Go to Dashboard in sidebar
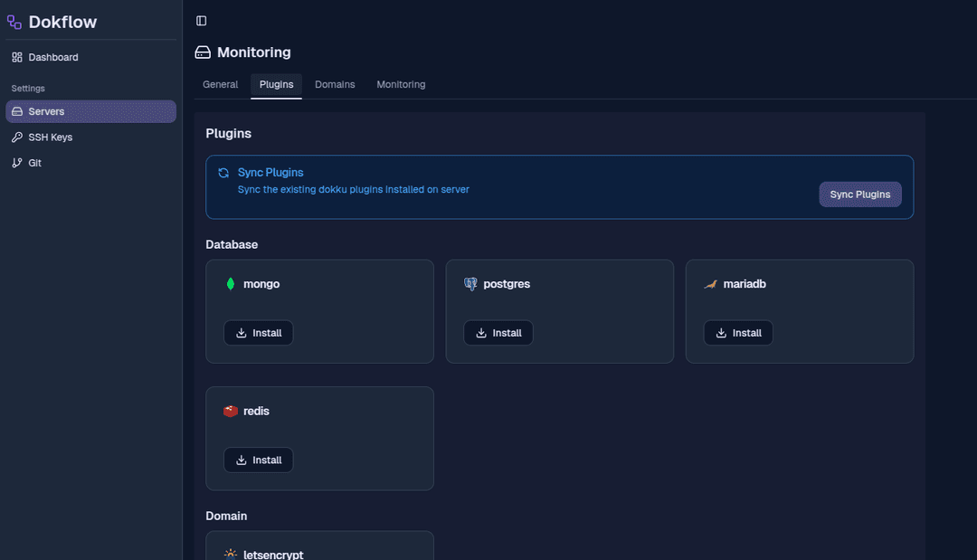 tap(91, 57)
